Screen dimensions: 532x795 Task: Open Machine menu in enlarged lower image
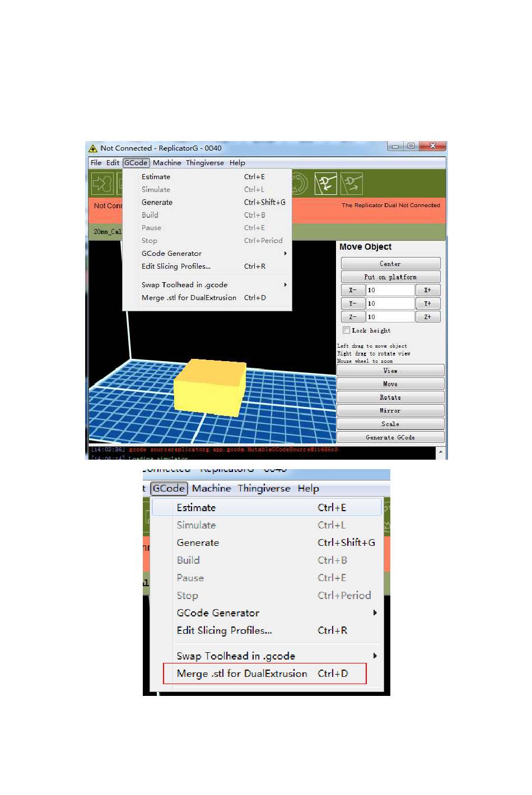pyautogui.click(x=212, y=488)
